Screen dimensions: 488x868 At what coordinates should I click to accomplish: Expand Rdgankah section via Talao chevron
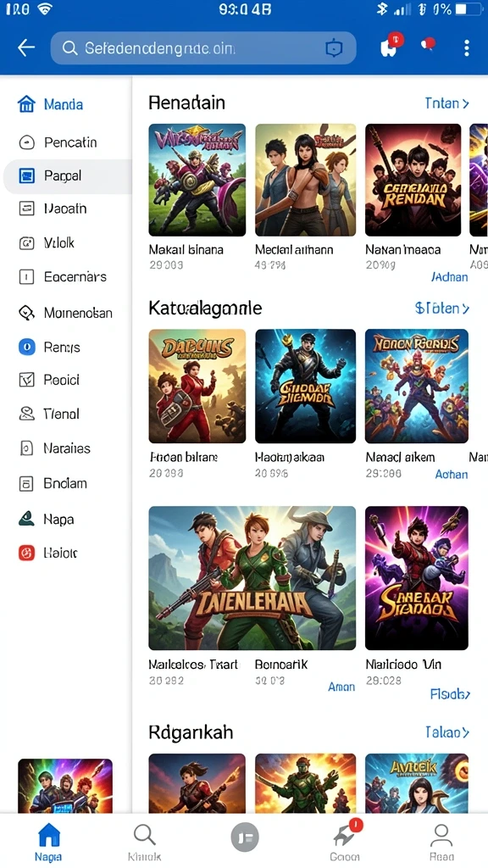coord(447,732)
